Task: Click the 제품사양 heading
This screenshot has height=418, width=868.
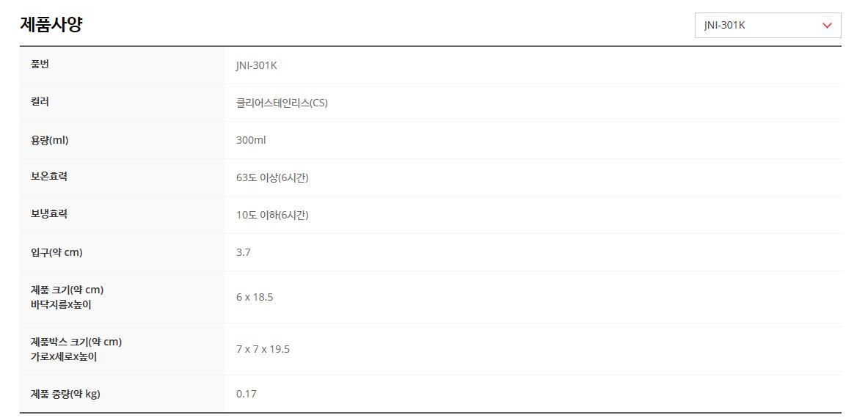Action: coord(51,24)
